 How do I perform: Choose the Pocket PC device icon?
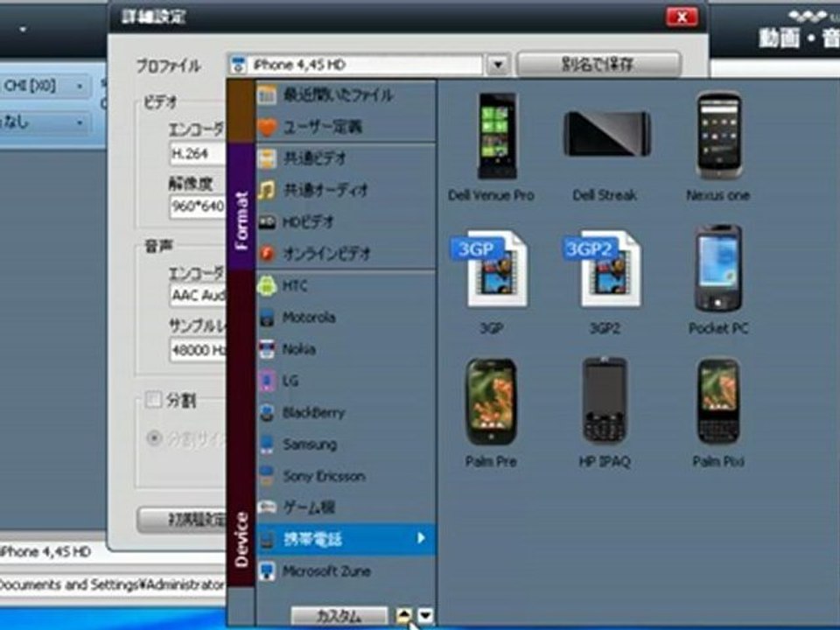tap(717, 268)
